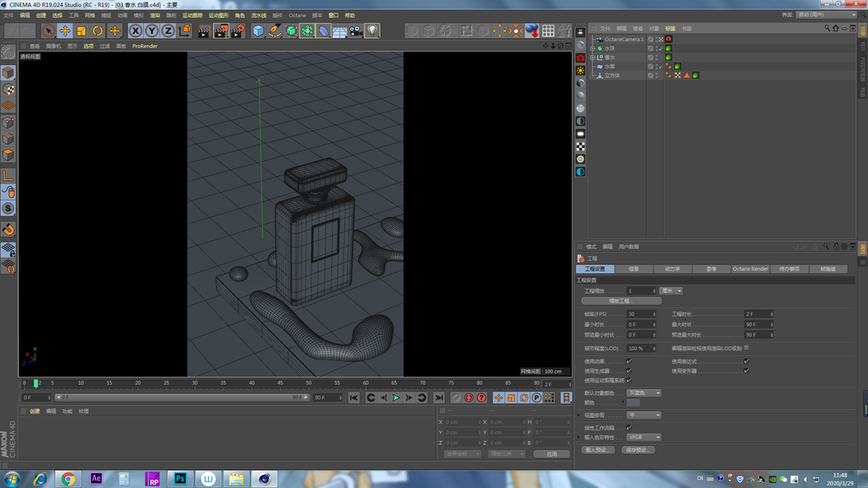Select the Rotate tool in top toolbar
This screenshot has width=868, height=488.
click(x=98, y=31)
